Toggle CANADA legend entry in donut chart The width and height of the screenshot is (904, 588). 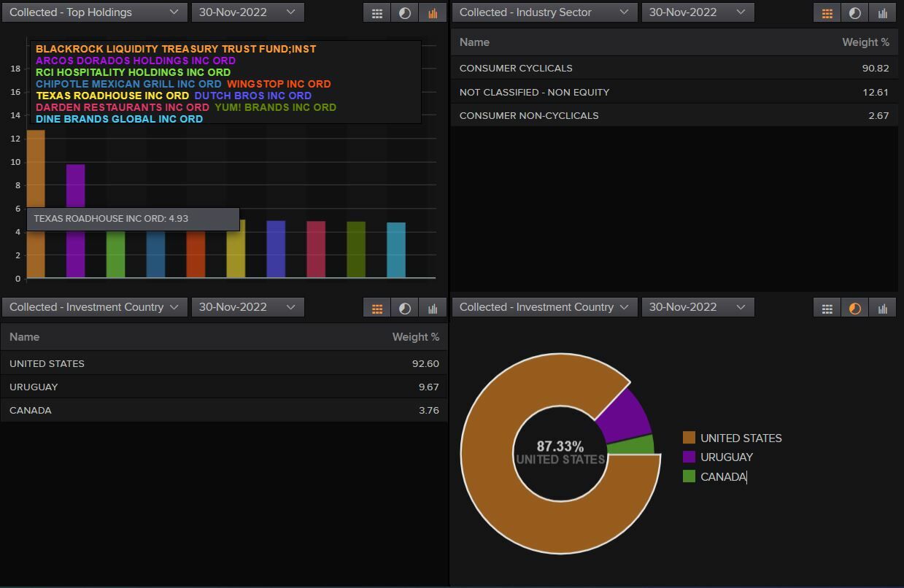[722, 477]
